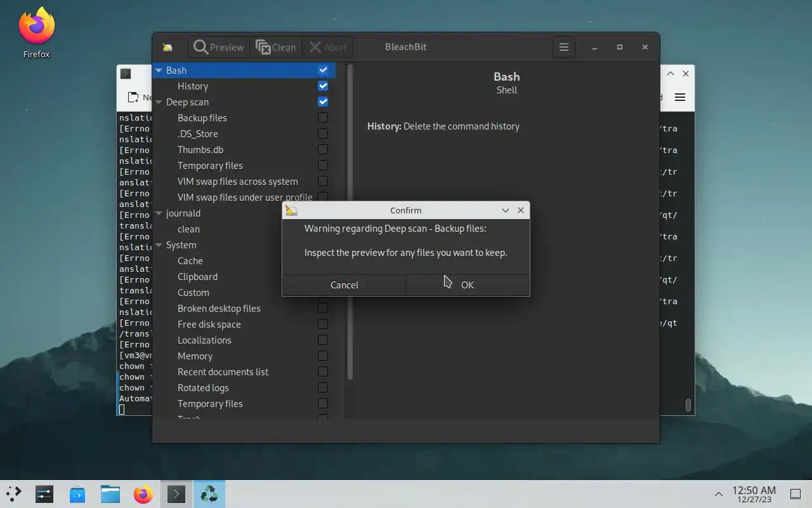Click the show desktop icon in the tray
Viewport: 812px width, 508px height.
coord(795,494)
